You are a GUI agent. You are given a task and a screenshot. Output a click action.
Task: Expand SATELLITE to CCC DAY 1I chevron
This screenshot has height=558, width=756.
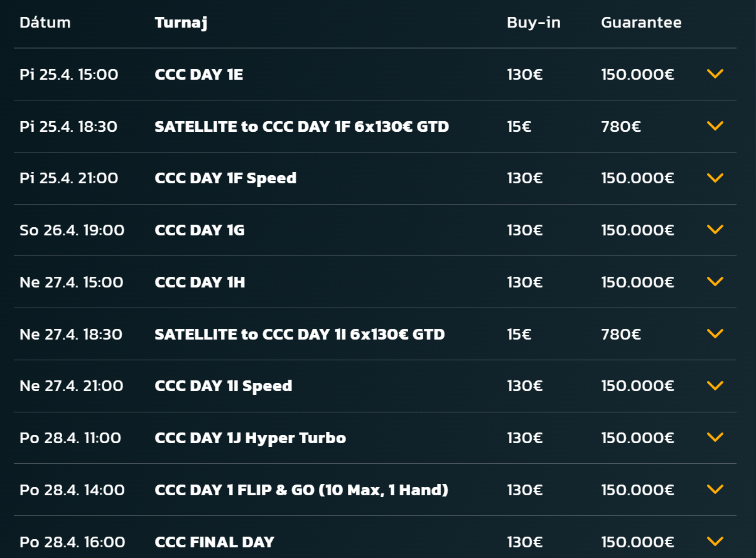(x=715, y=333)
